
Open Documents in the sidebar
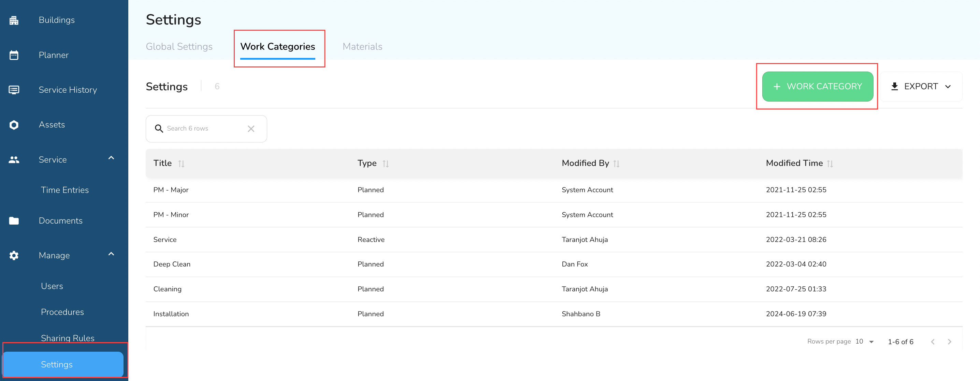coord(60,221)
